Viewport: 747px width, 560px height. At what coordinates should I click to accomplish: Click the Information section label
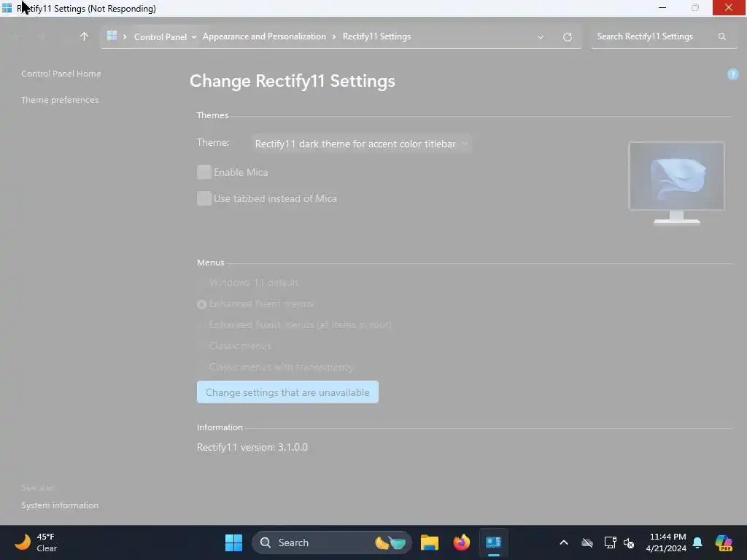(220, 427)
